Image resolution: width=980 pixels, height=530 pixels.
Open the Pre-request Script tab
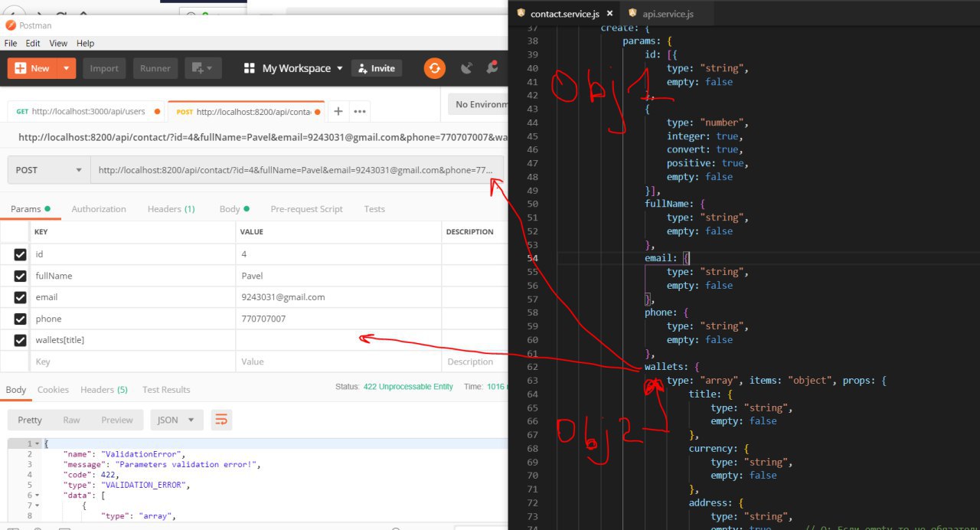[x=306, y=209]
